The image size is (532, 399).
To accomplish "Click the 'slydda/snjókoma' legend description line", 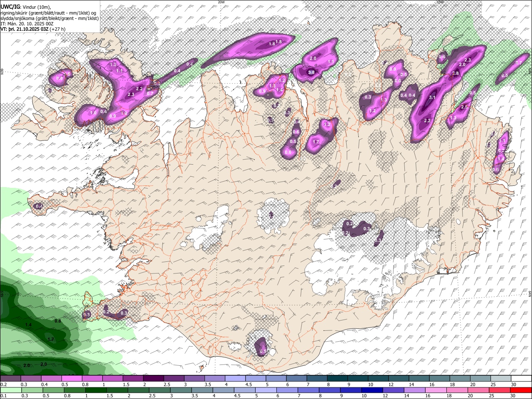I will coord(49,18).
